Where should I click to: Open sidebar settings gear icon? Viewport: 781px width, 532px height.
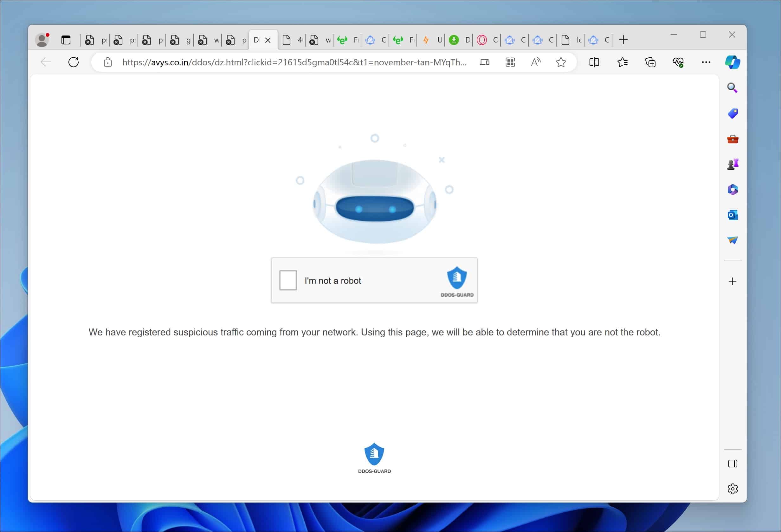(733, 489)
